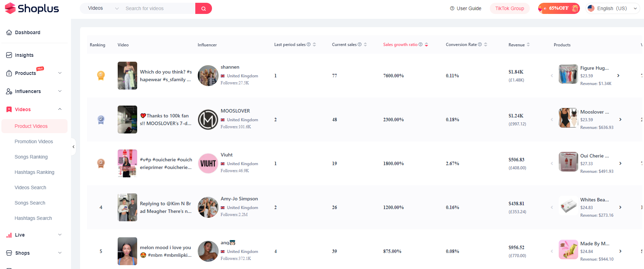This screenshot has width=644, height=269.
Task: Click the 65%OFF promo banner
Action: pos(559,8)
